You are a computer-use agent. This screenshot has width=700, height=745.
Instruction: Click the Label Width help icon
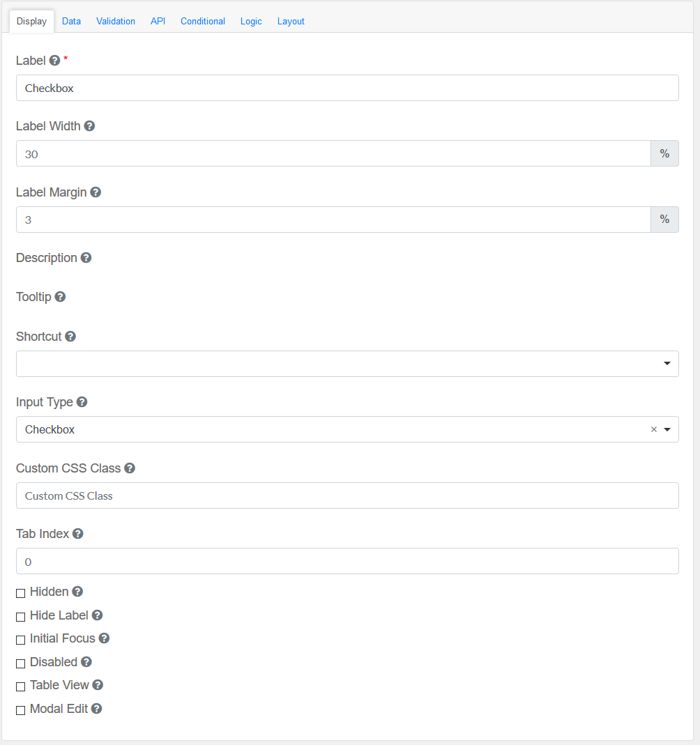coord(89,126)
